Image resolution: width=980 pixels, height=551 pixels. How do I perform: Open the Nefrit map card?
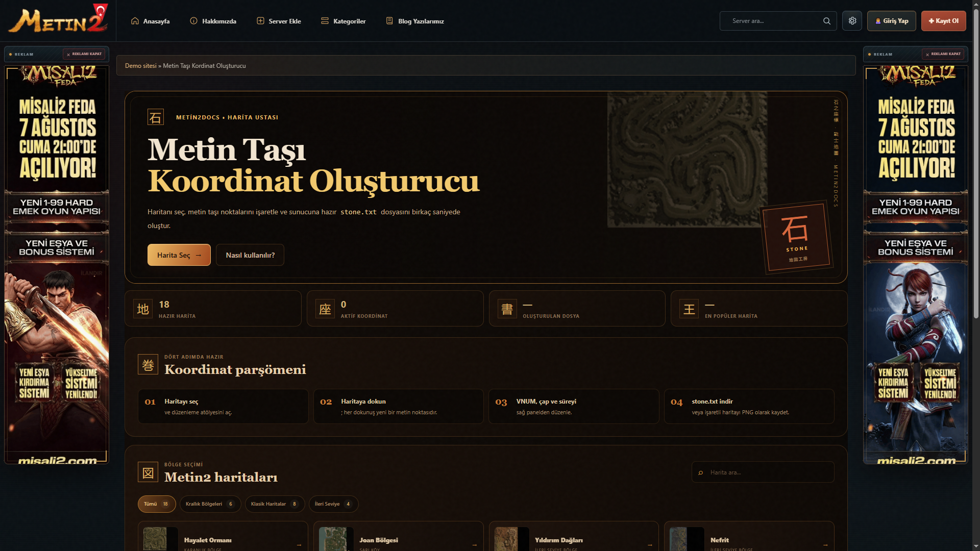pyautogui.click(x=749, y=536)
